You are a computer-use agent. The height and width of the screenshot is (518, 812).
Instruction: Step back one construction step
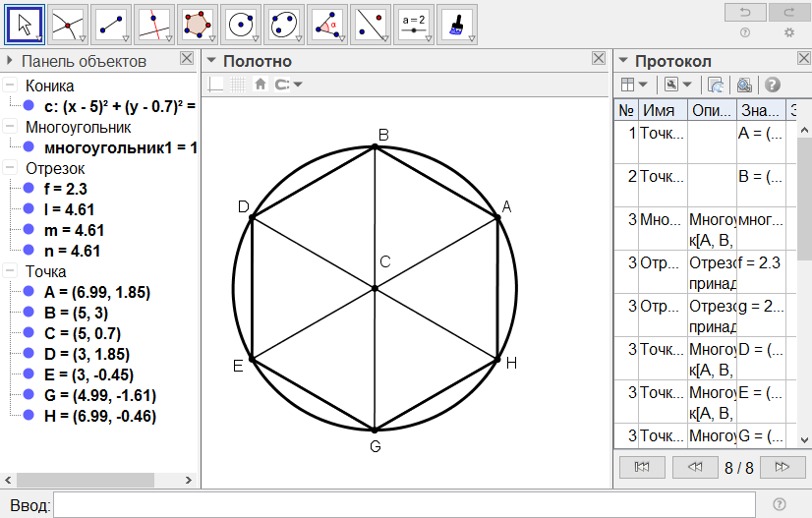695,466
